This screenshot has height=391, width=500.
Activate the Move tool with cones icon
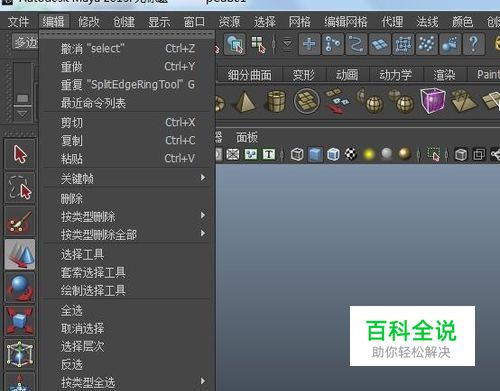coord(20,254)
